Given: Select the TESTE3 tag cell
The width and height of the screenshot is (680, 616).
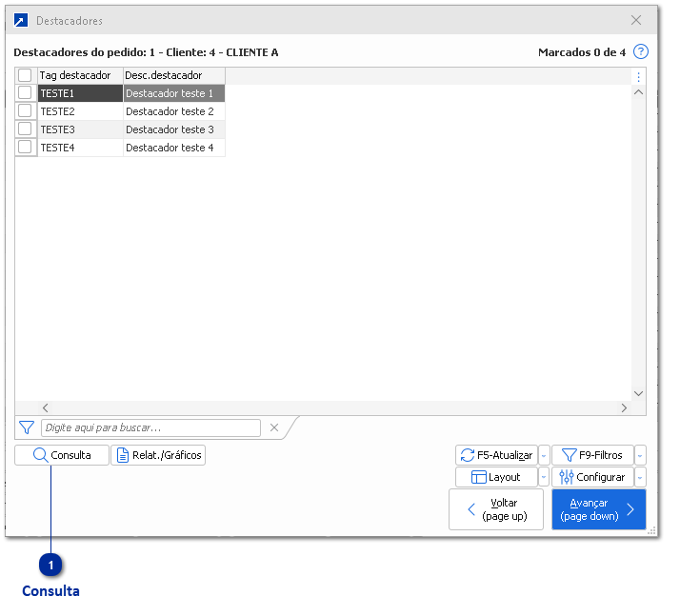Looking at the screenshot, I should [81, 129].
